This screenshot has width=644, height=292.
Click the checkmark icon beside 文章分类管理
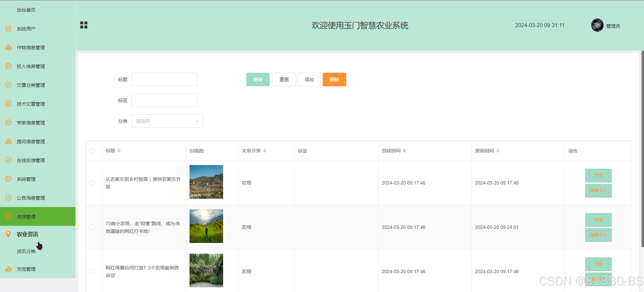(x=8, y=85)
